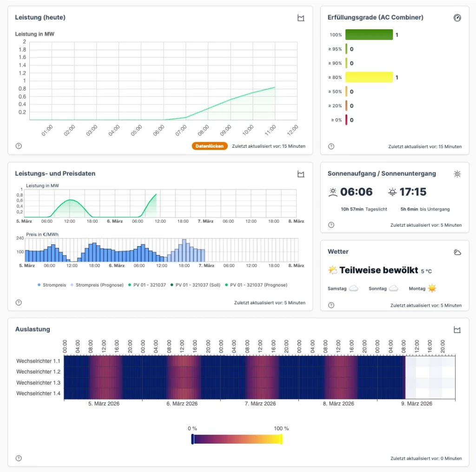Click sun icon in Sonnenaufgang panel header
Viewport: 476px width, 472px height.
tap(457, 174)
